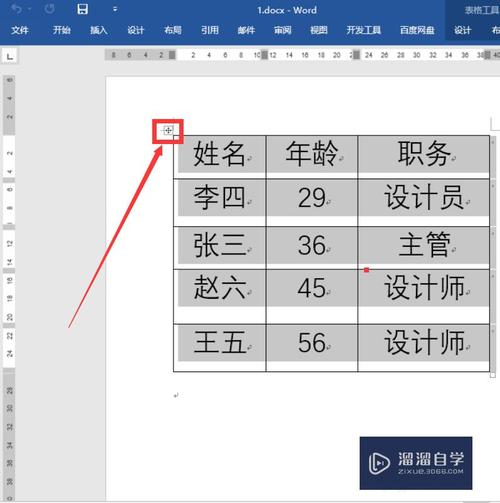
Task: Open the undo history dropdown arrow
Action: pyautogui.click(x=30, y=9)
